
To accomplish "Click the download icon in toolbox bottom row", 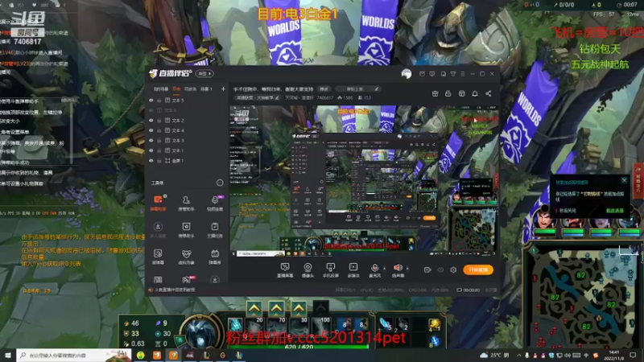I will pos(214,279).
